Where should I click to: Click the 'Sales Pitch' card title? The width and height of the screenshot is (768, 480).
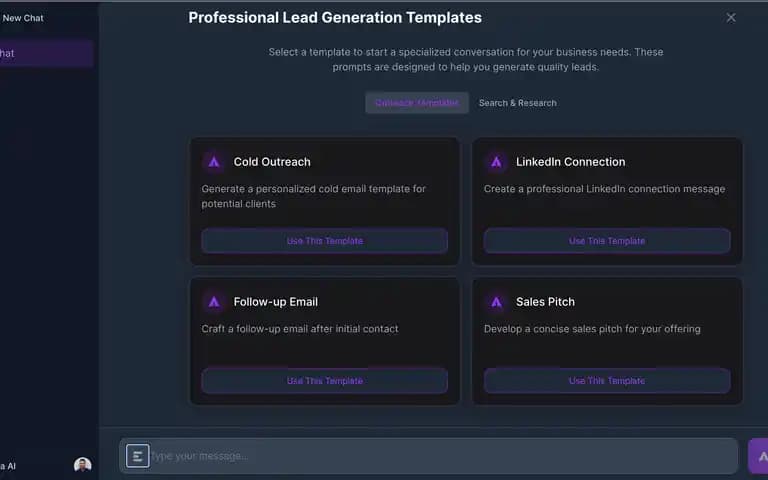click(545, 302)
